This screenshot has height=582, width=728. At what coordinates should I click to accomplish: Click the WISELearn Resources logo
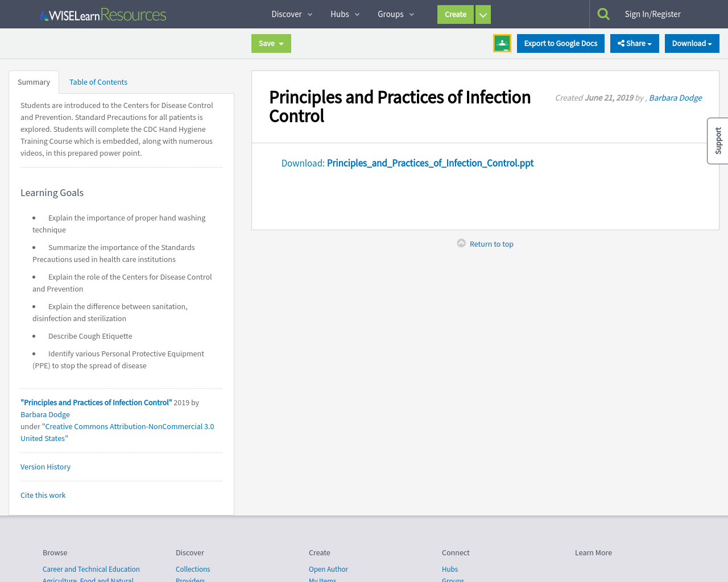pos(102,14)
